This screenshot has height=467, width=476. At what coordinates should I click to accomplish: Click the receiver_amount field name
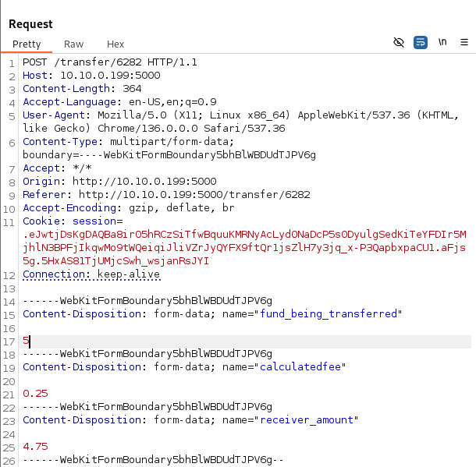coord(307,420)
